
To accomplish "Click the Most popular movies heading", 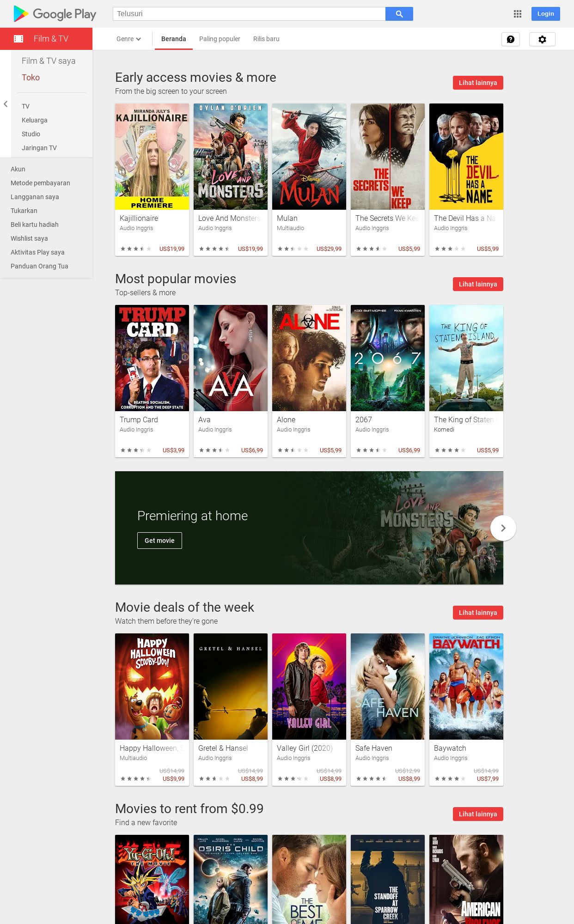I will click(176, 279).
